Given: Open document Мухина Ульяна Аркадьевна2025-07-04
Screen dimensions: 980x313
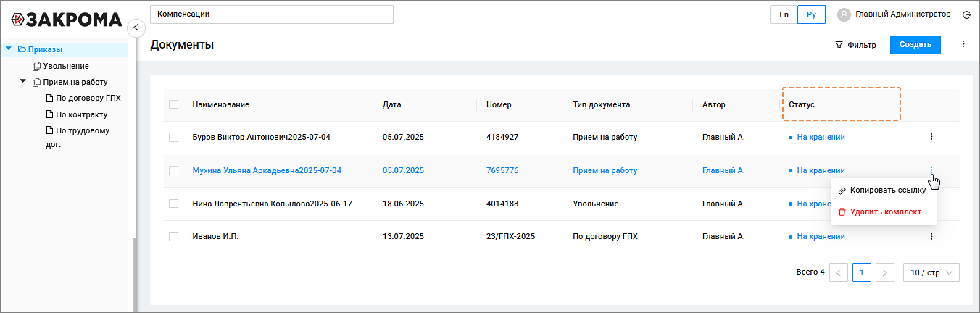Looking at the screenshot, I should pos(267,170).
